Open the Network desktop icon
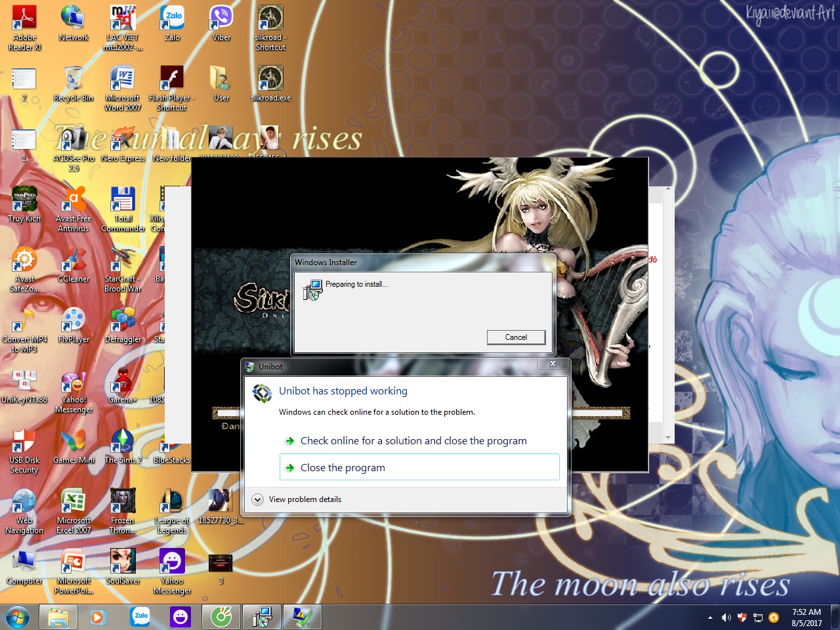The width and height of the screenshot is (840, 630). [x=73, y=24]
